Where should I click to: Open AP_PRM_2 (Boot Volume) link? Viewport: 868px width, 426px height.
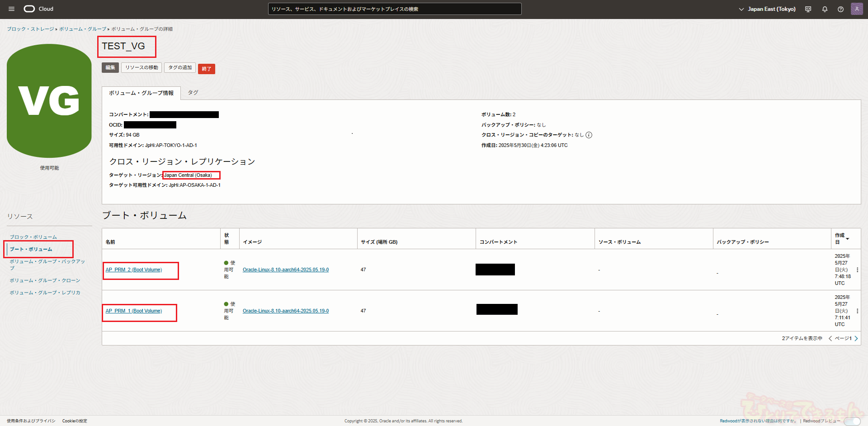point(134,270)
